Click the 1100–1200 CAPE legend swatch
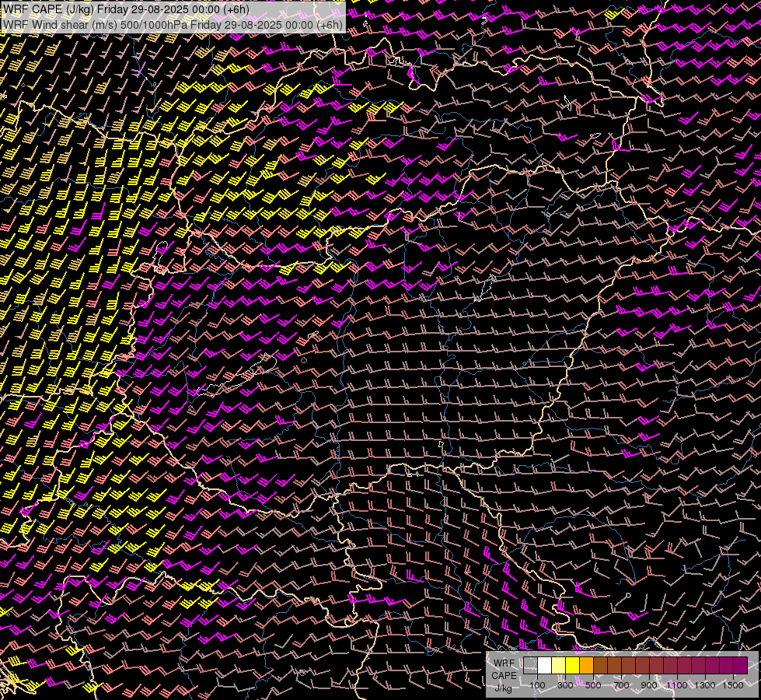761x700 pixels. pyautogui.click(x=684, y=665)
